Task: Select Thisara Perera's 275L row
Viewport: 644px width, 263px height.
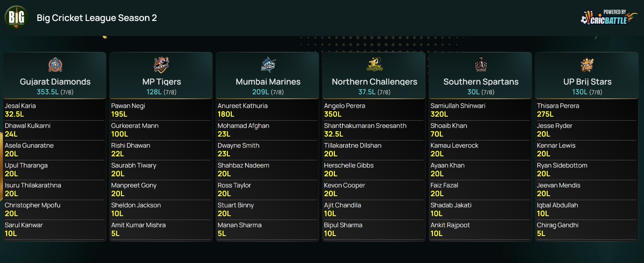Action: [586, 110]
